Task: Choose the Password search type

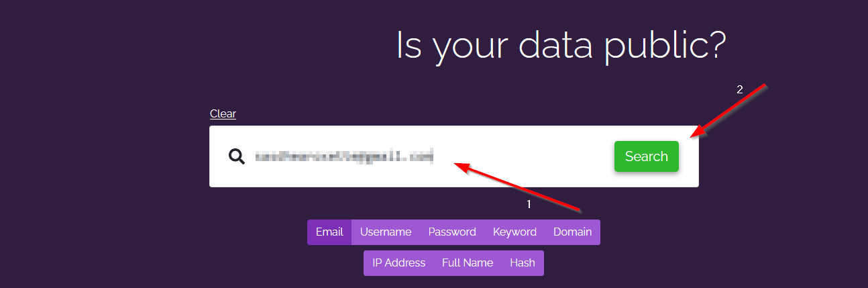Action: click(452, 232)
